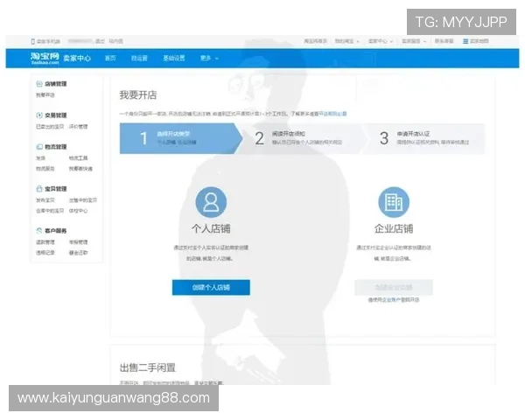Expand the 卖家中心 top-bar dropdown
This screenshot has width=525, height=420.
(x=381, y=41)
